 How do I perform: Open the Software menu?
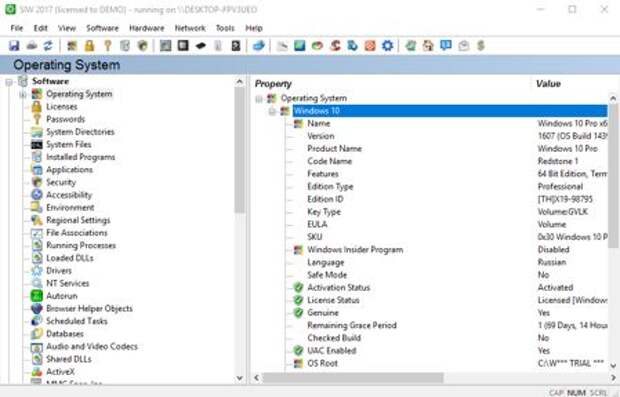pos(102,28)
